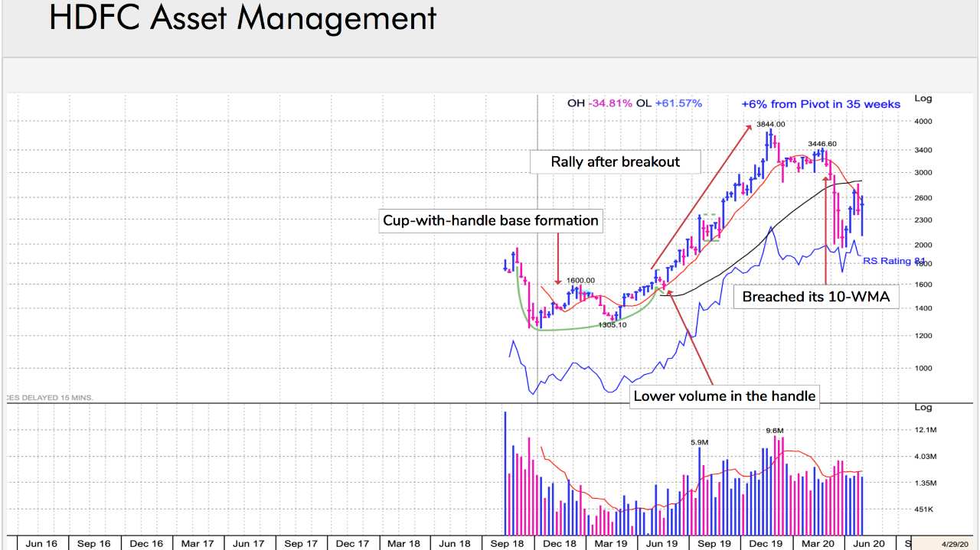The height and width of the screenshot is (550, 980).
Task: Click the 'Sep 17' date on the time axis
Action: [x=301, y=544]
